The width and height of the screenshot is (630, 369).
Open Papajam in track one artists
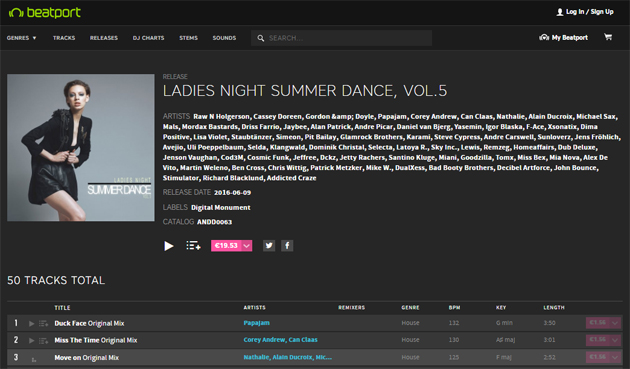coord(256,323)
